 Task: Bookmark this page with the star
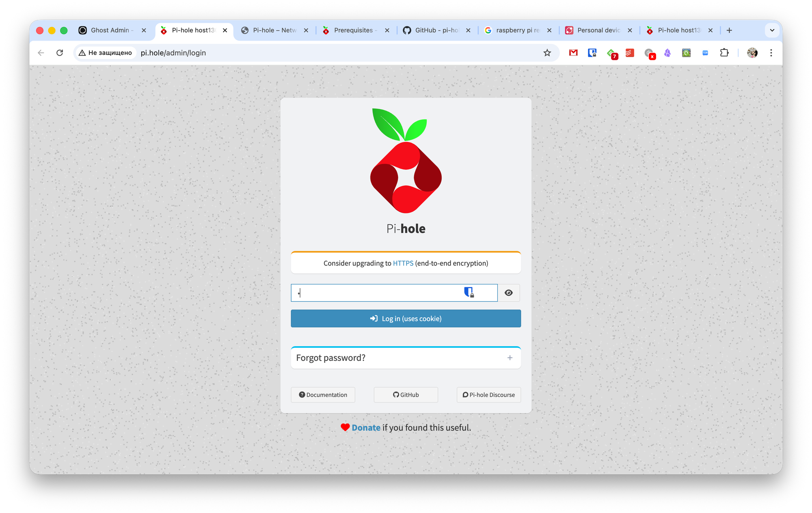tap(547, 53)
